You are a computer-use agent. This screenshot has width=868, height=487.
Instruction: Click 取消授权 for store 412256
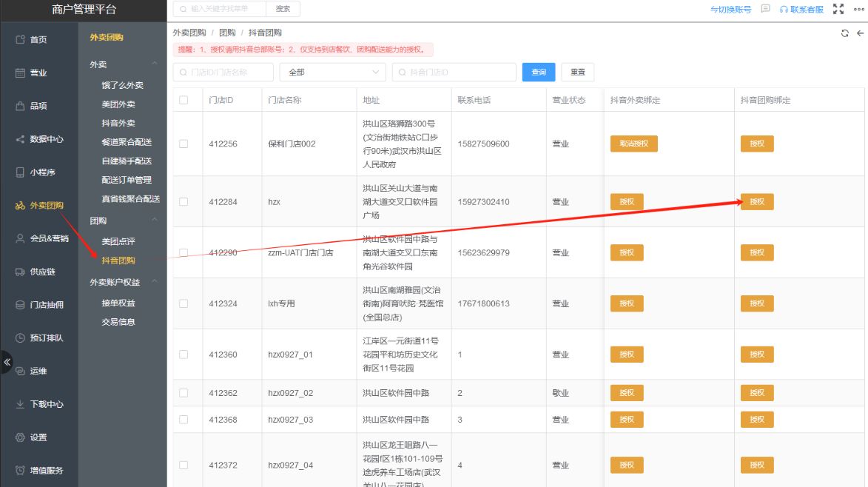coord(634,144)
